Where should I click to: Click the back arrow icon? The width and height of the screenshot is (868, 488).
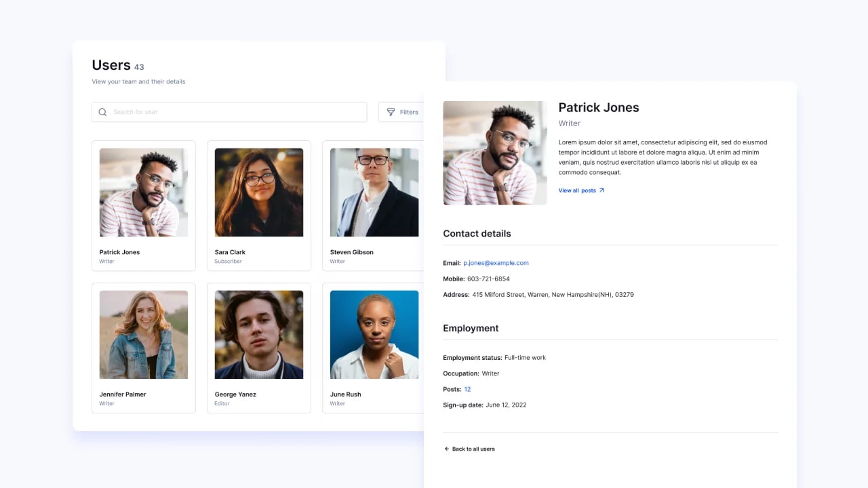coord(447,449)
